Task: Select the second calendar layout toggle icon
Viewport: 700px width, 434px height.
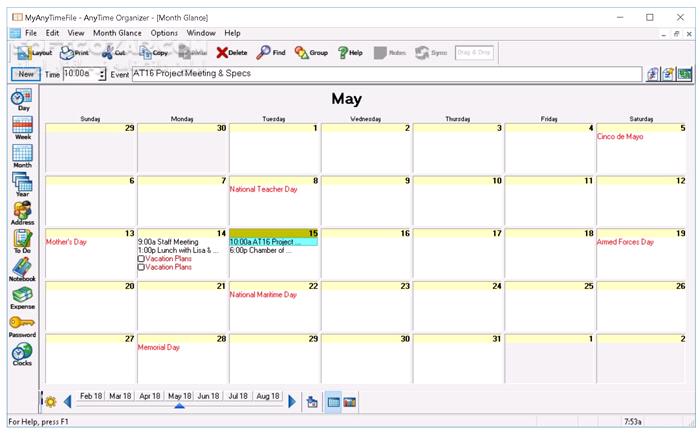Action: pyautogui.click(x=350, y=402)
